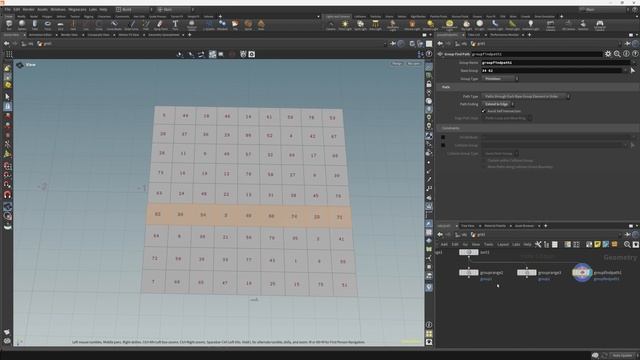
Task: Toggle the first Constraints checkbox
Action: (x=443, y=138)
